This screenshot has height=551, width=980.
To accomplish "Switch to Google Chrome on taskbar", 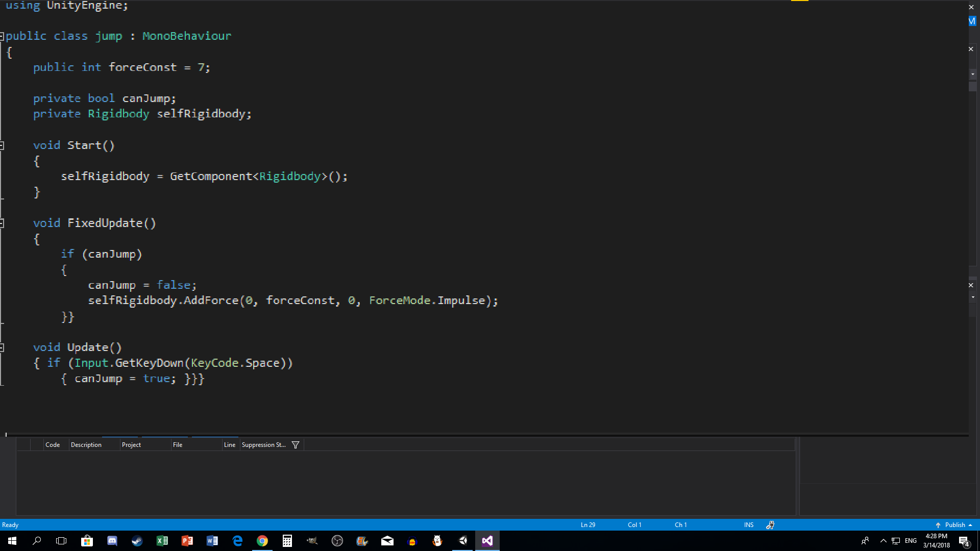I will point(262,541).
